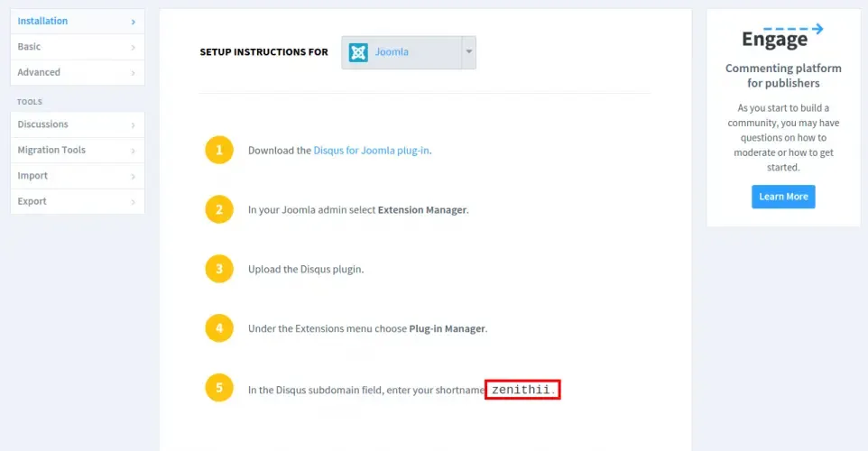Open Migration Tools

point(78,150)
